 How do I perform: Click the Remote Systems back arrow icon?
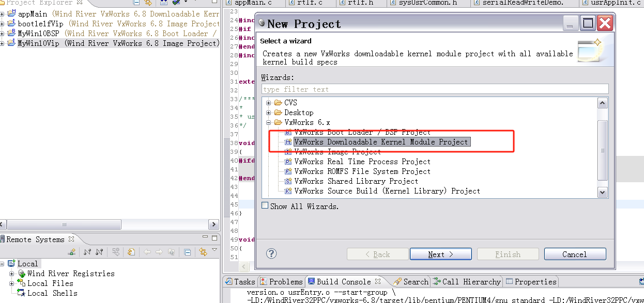click(147, 252)
